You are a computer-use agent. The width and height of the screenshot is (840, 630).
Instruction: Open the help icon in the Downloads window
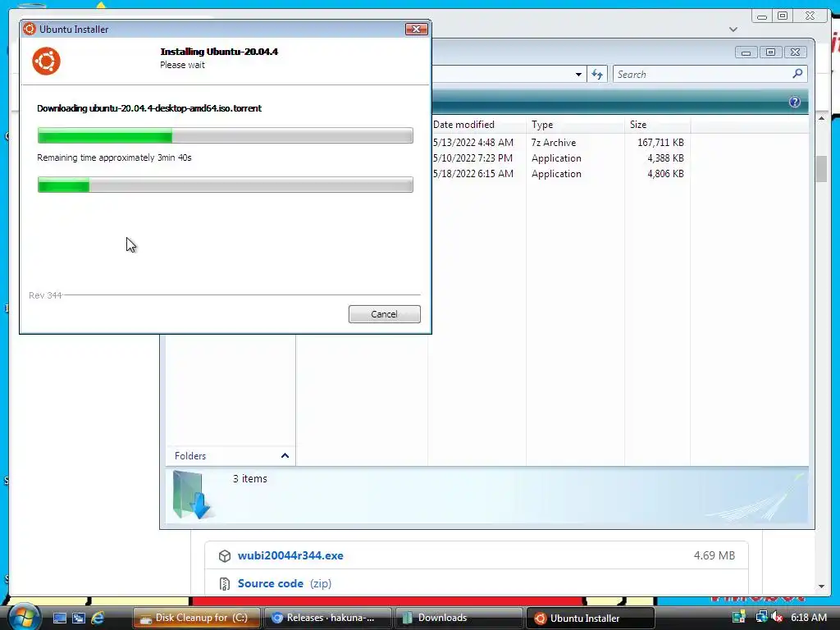point(794,102)
